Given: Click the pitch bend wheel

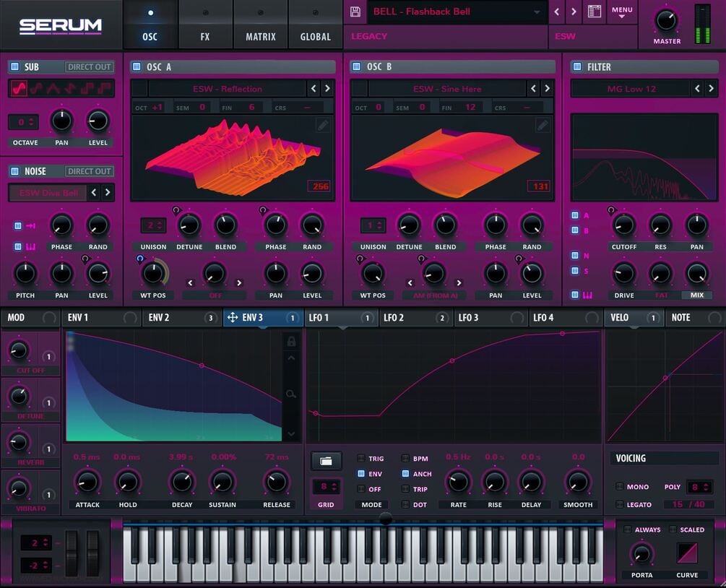Looking at the screenshot, I should [x=72, y=553].
